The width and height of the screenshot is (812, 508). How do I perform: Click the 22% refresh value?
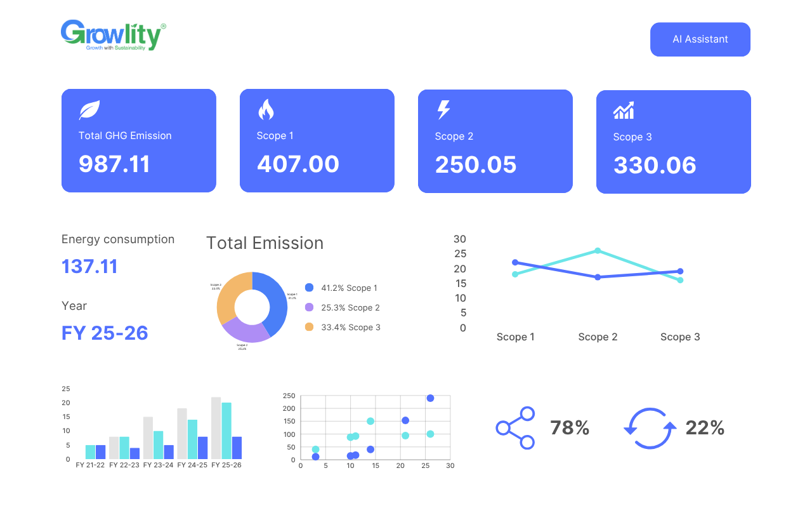coord(705,428)
